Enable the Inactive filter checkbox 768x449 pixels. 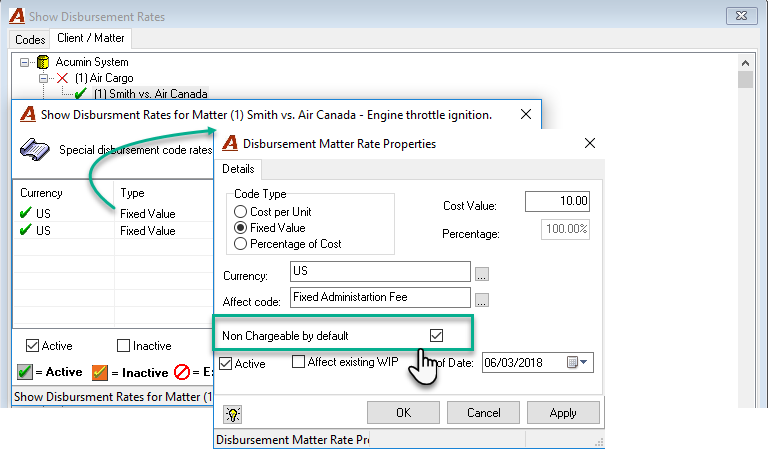point(123,346)
